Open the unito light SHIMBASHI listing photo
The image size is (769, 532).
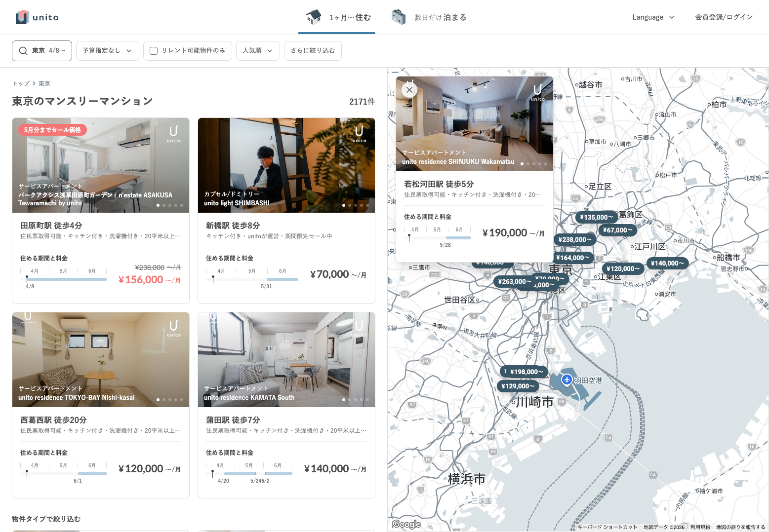[x=286, y=165]
